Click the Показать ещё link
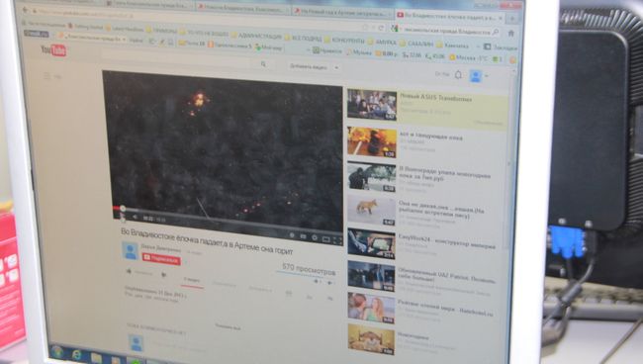This screenshot has height=364, width=643. 228,327
